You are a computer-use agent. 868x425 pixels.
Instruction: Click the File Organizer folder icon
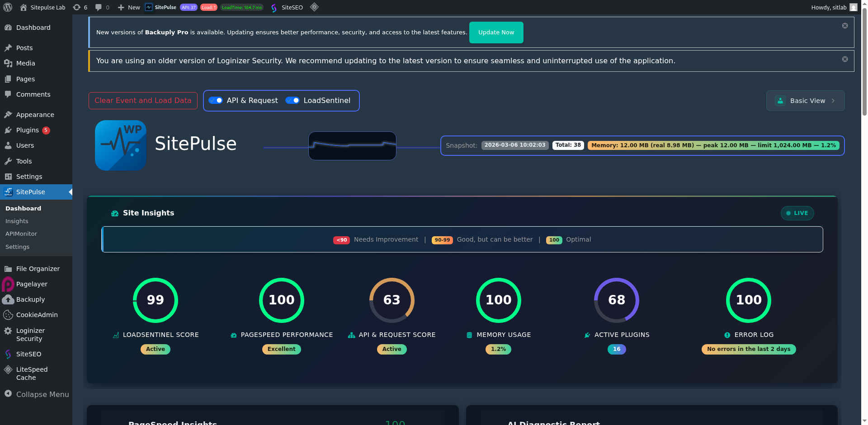tap(8, 269)
